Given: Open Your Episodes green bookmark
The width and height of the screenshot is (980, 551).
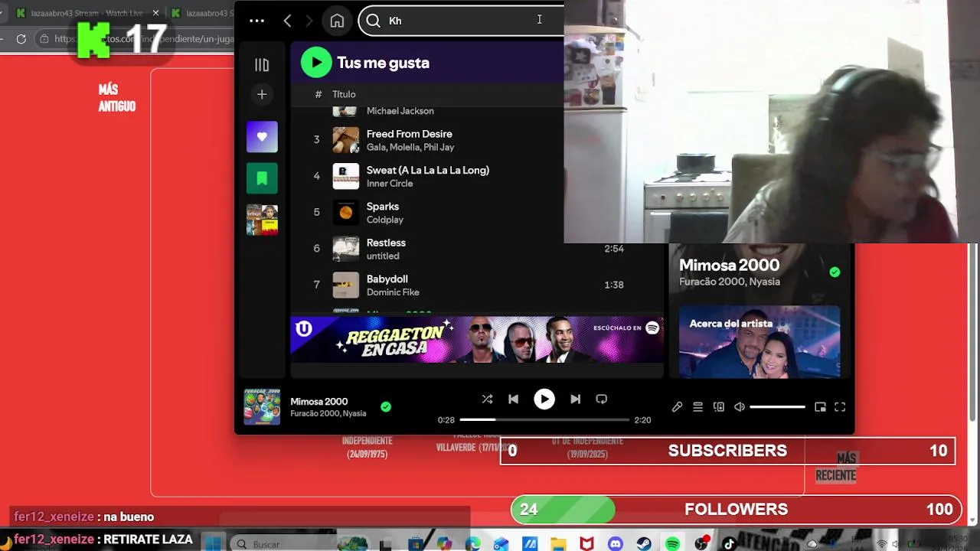Looking at the screenshot, I should click(x=262, y=178).
